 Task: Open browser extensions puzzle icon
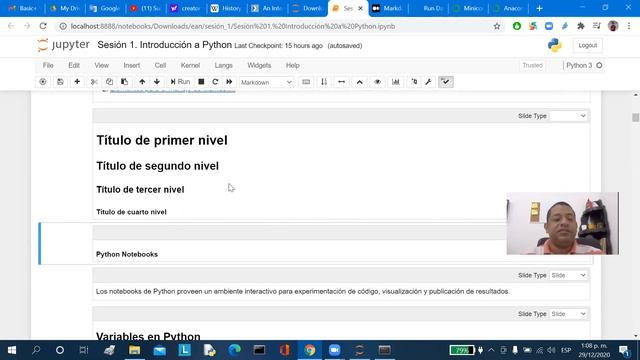coord(580,26)
